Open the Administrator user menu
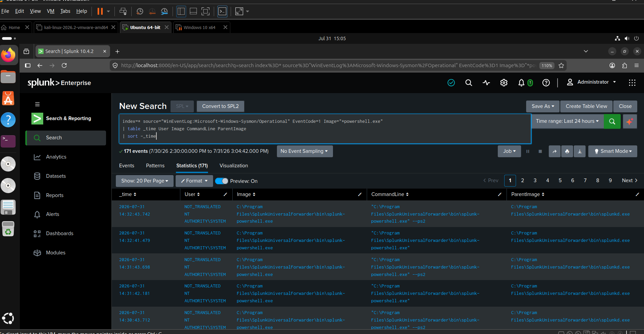Screen dimensions: 644x334 pos(591,82)
